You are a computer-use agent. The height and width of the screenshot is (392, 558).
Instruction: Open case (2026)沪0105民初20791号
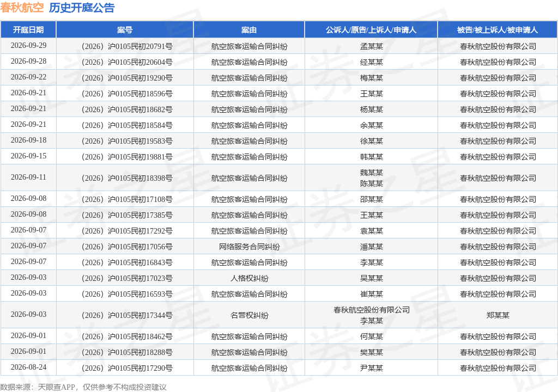[127, 46]
